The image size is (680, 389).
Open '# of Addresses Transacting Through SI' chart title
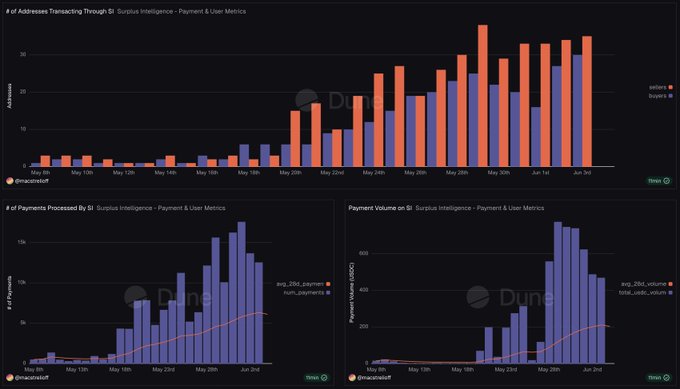60,11
